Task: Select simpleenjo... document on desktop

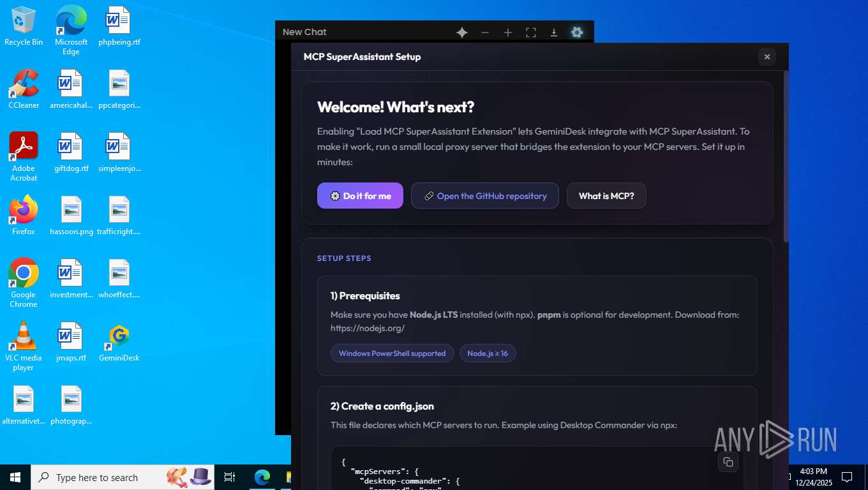Action: coord(119,152)
